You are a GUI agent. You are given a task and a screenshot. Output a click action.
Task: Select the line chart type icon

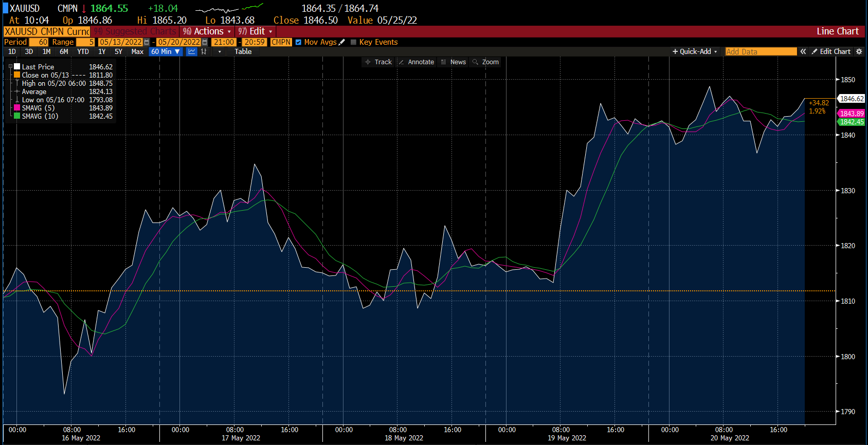192,51
